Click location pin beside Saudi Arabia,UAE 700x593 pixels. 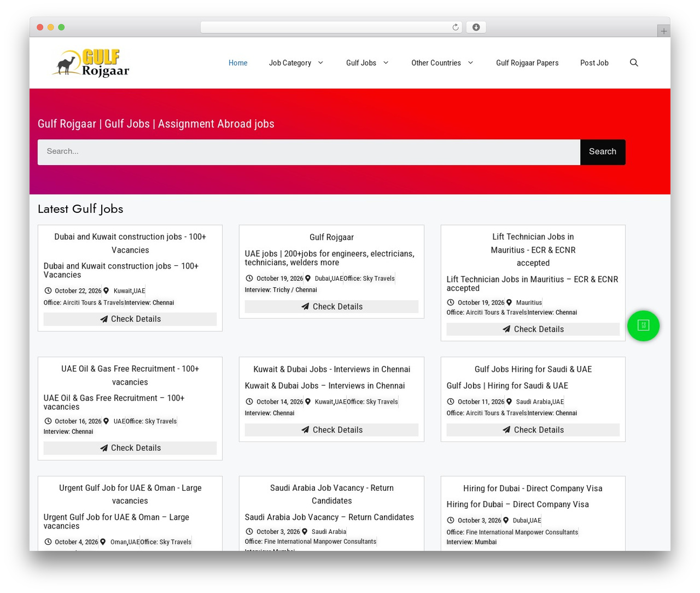pyautogui.click(x=509, y=402)
